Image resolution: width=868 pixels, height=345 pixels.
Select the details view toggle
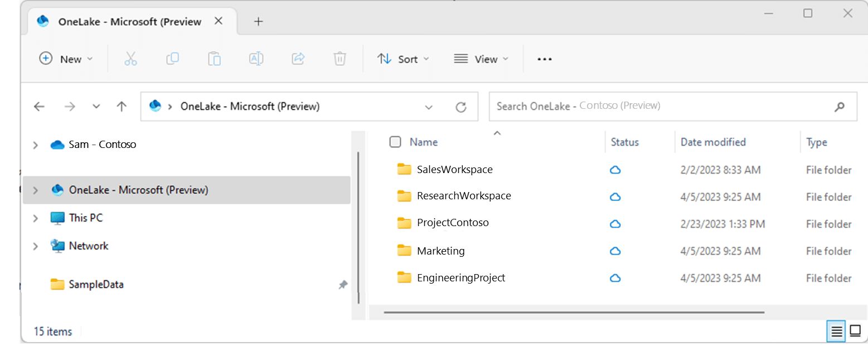pos(836,331)
